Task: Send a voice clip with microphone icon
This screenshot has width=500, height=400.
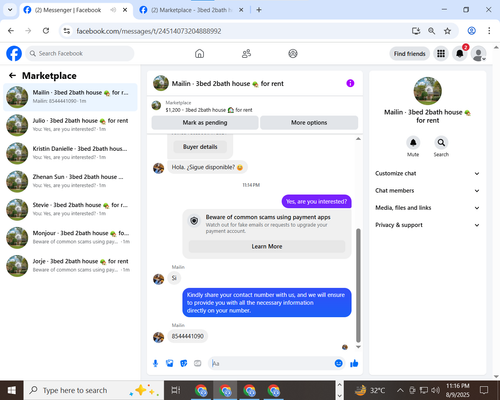Action: pyautogui.click(x=155, y=363)
